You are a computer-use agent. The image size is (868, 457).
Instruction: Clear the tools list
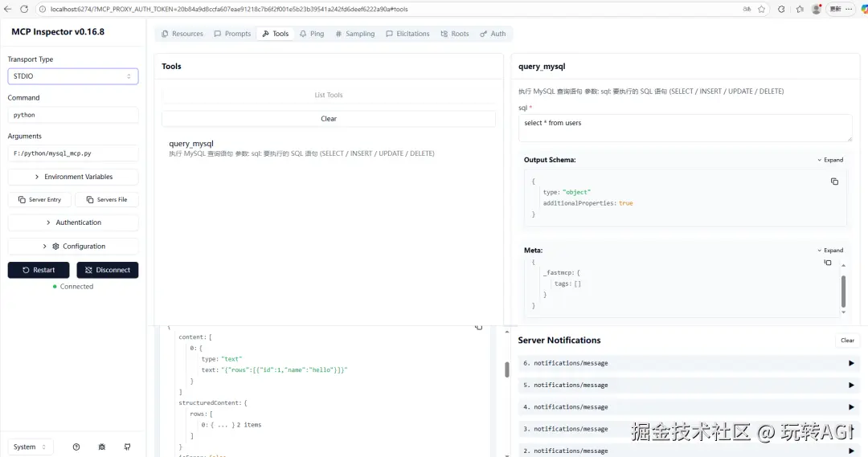pos(329,119)
